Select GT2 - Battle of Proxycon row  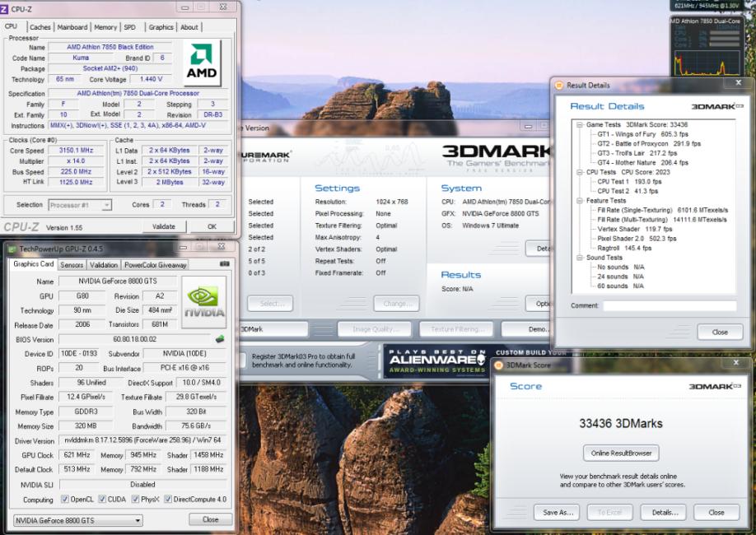pyautogui.click(x=648, y=144)
